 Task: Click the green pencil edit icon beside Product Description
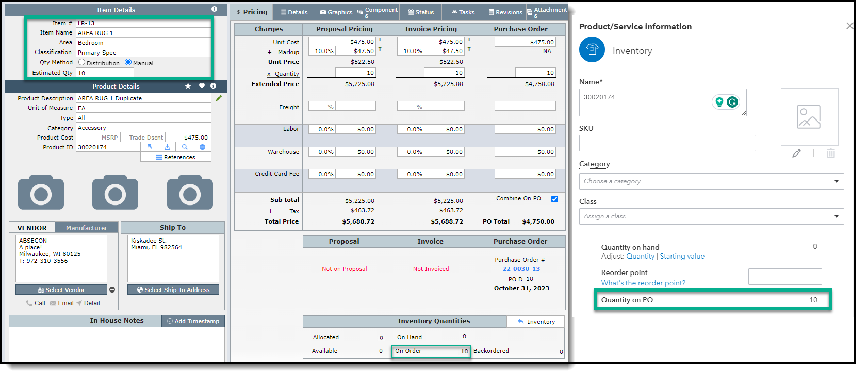[219, 98]
